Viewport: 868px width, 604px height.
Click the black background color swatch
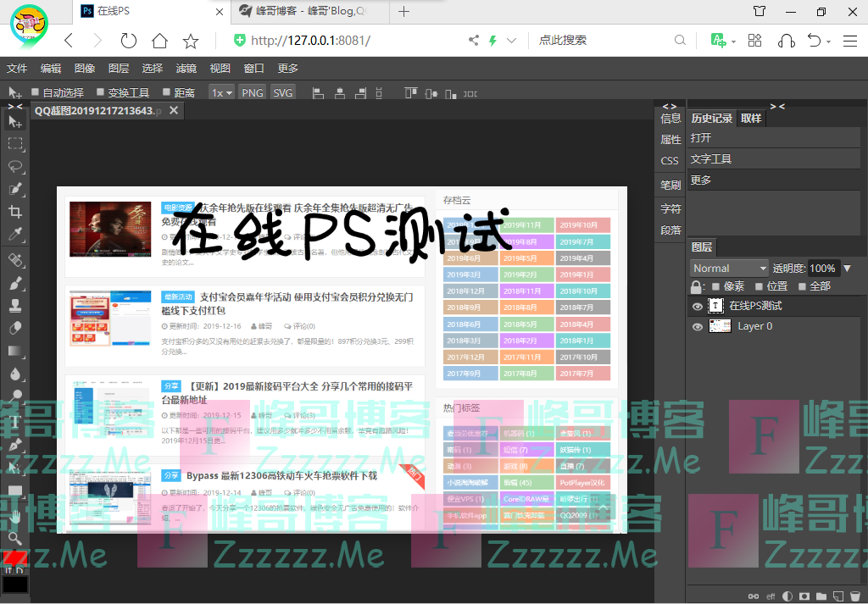click(15, 584)
